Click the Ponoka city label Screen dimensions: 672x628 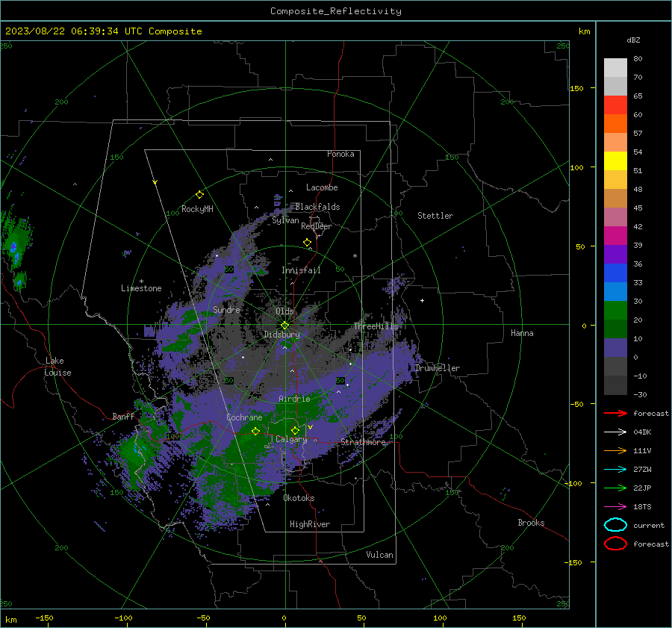pos(340,154)
